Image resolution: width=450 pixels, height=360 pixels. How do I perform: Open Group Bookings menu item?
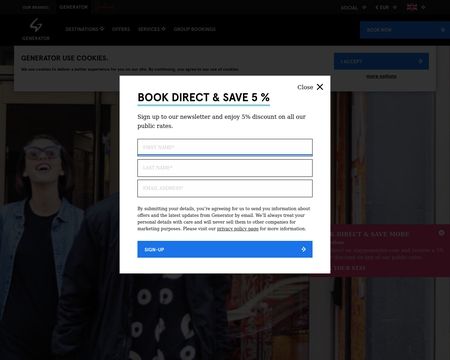pyautogui.click(x=195, y=29)
